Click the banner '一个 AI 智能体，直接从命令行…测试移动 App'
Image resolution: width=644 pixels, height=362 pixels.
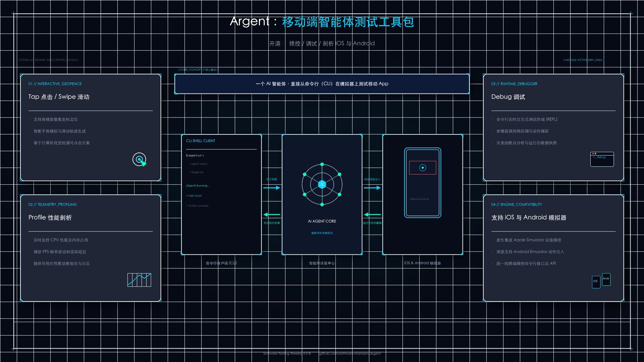tap(322, 84)
